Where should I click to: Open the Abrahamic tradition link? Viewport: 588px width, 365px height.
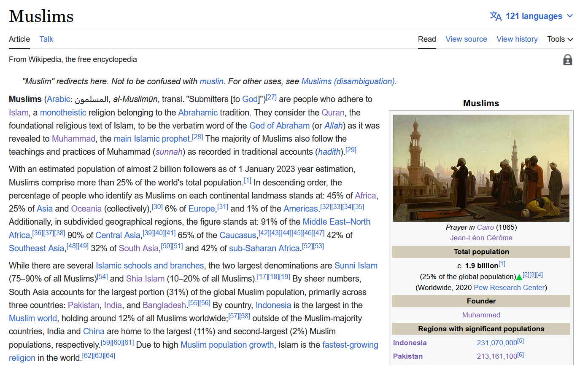(x=198, y=113)
